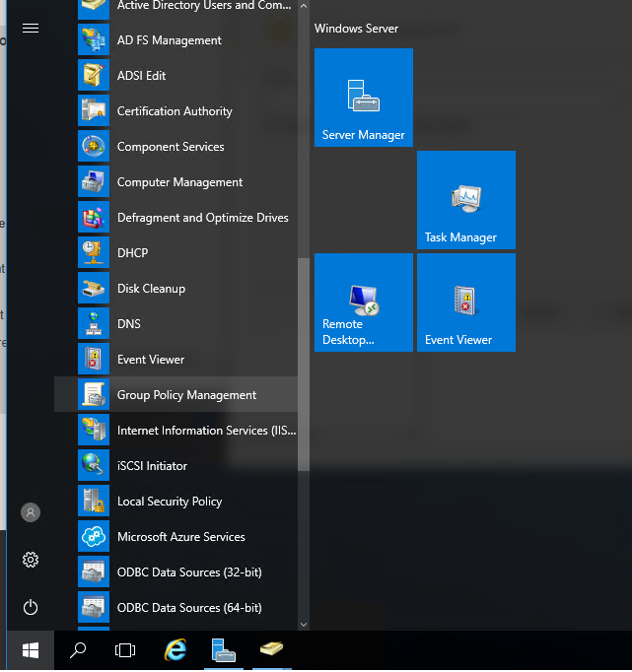Image resolution: width=632 pixels, height=672 pixels.
Task: Expand the Start menu hamburger button
Action: 31,29
